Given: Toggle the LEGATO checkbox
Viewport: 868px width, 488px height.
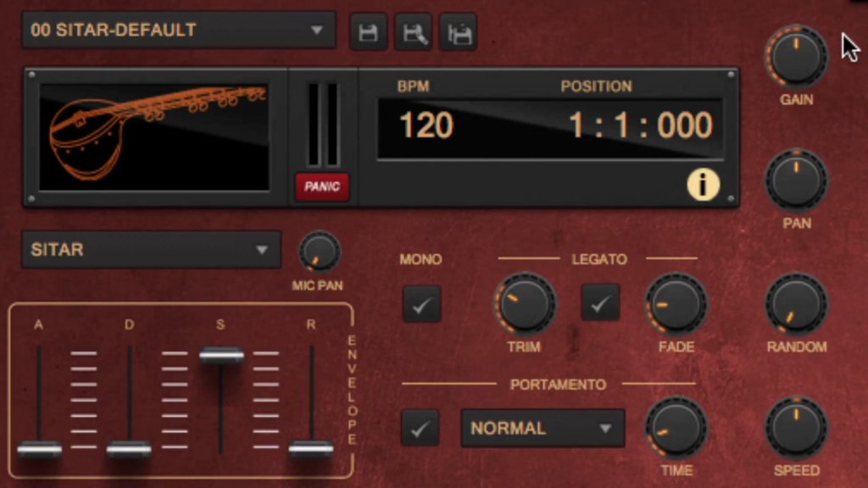Looking at the screenshot, I should point(600,302).
